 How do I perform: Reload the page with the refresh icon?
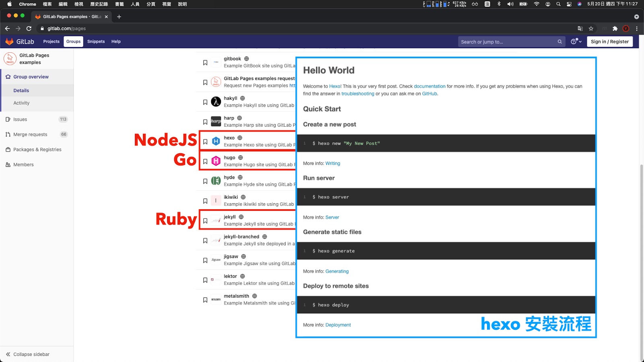[x=29, y=29]
